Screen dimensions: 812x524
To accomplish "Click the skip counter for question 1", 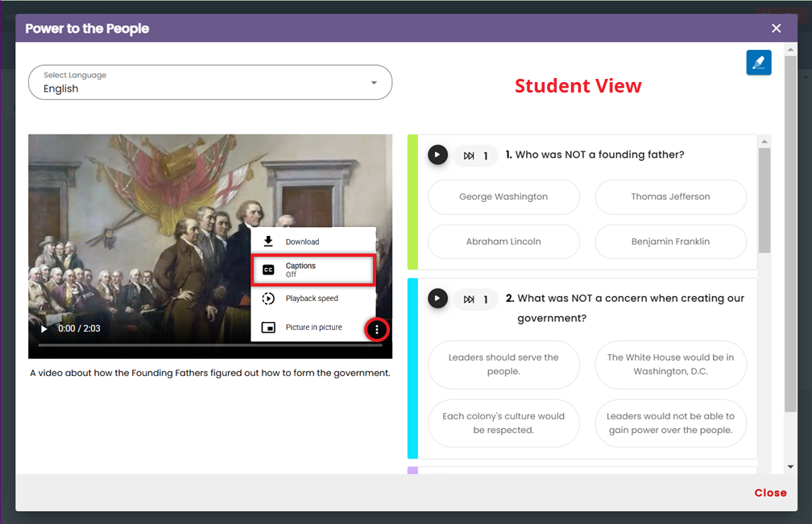I will point(476,155).
